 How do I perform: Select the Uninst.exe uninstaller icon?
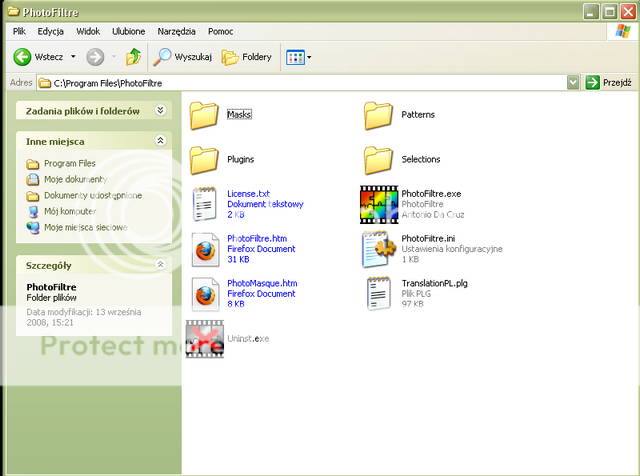point(204,338)
